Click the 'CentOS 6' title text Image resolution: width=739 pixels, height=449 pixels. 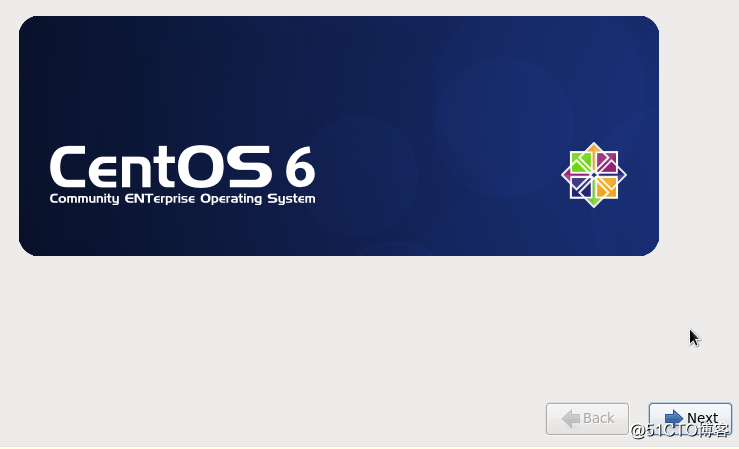pyautogui.click(x=182, y=167)
